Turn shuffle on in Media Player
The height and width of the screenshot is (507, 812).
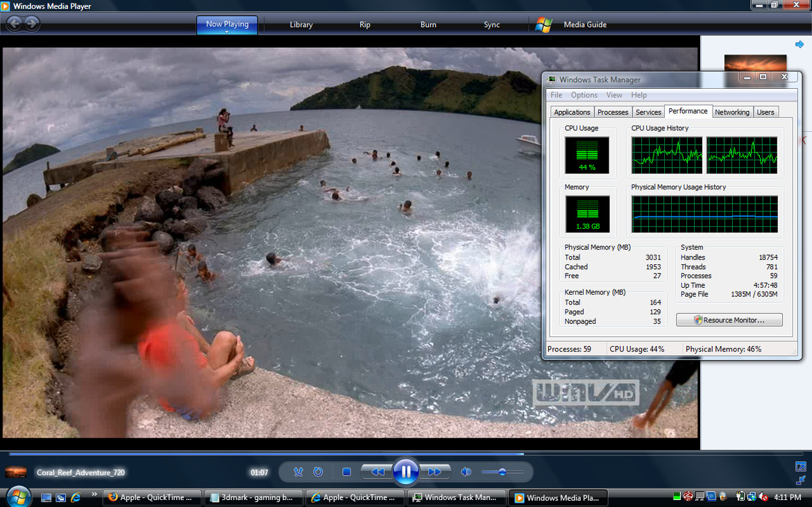298,472
